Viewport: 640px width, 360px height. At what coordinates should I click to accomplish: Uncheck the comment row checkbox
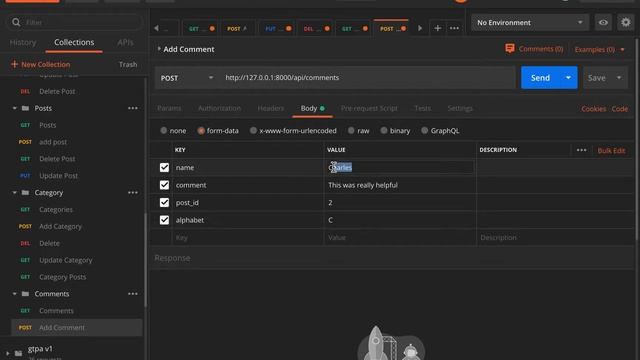(x=164, y=185)
